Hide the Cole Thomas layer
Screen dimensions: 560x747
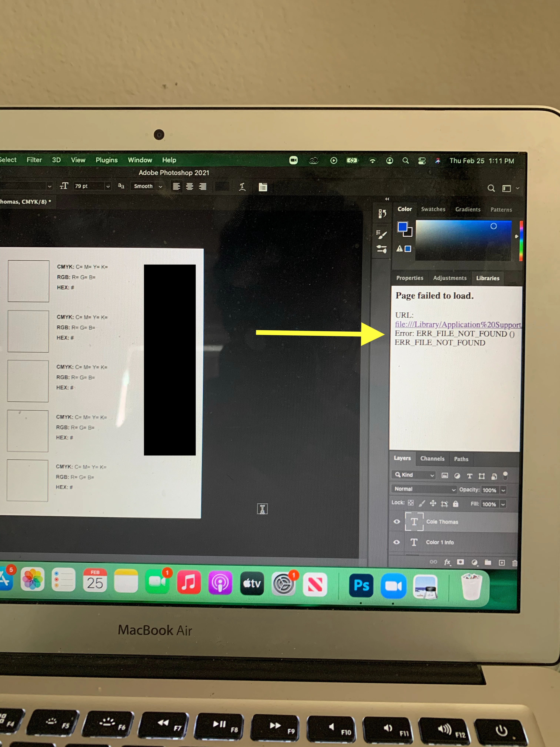point(397,521)
